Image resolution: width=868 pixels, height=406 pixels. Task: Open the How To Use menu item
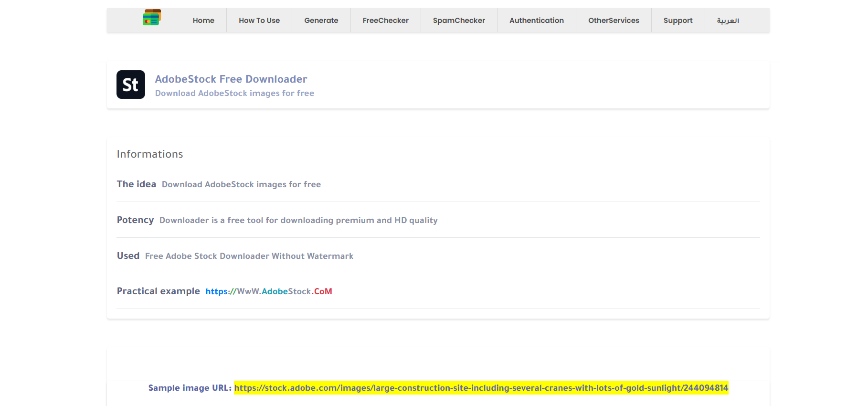click(x=259, y=21)
